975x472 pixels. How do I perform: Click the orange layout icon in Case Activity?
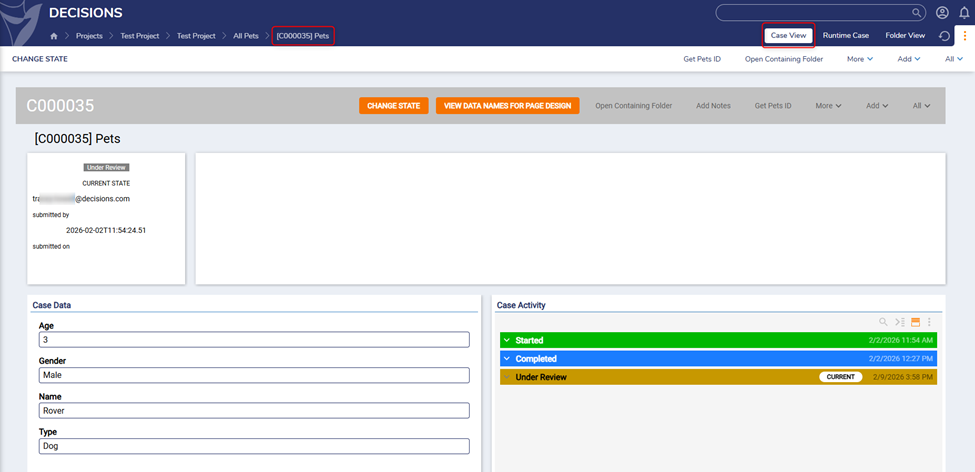pyautogui.click(x=914, y=322)
